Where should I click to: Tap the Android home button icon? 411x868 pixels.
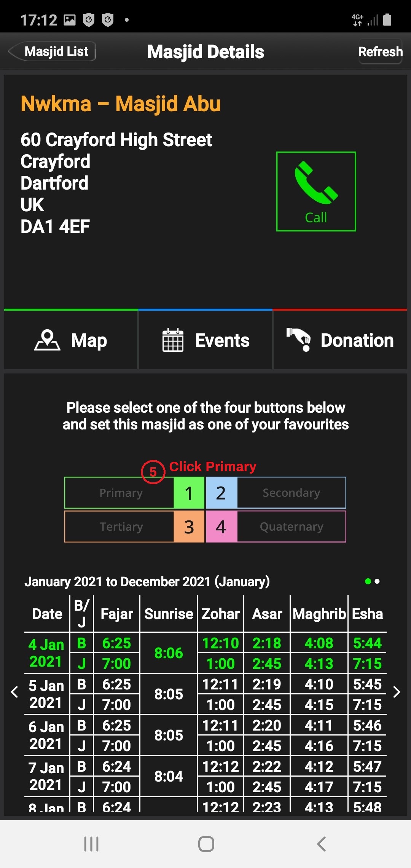pos(206,844)
